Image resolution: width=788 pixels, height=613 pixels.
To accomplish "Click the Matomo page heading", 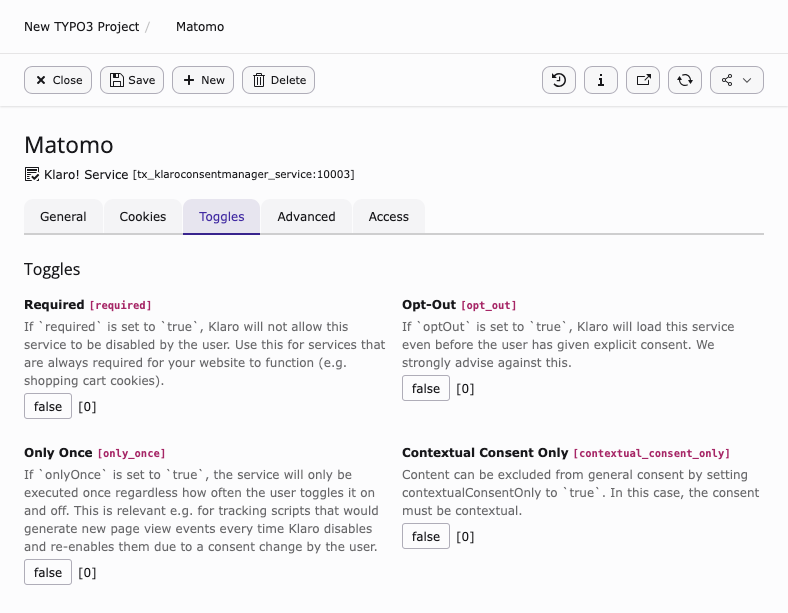I will tap(69, 145).
